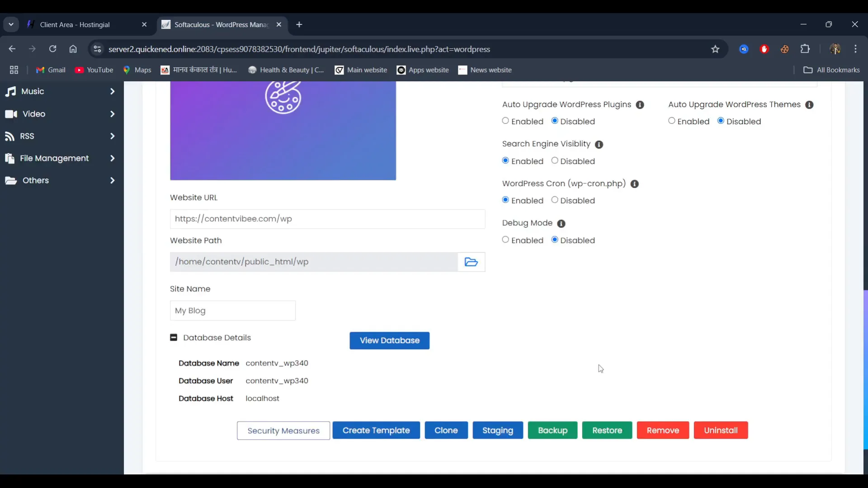
Task: Click the RSS feed sidebar icon
Action: pos(9,136)
